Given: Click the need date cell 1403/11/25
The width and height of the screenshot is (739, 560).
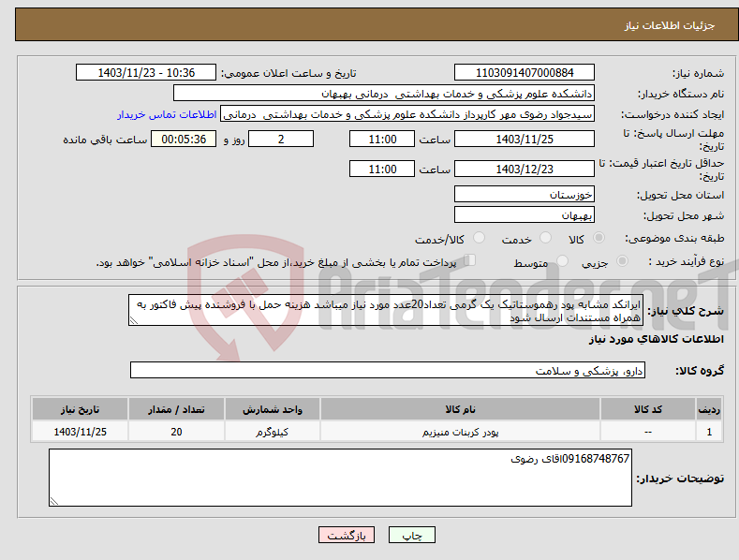Looking at the screenshot, I should click(81, 432).
